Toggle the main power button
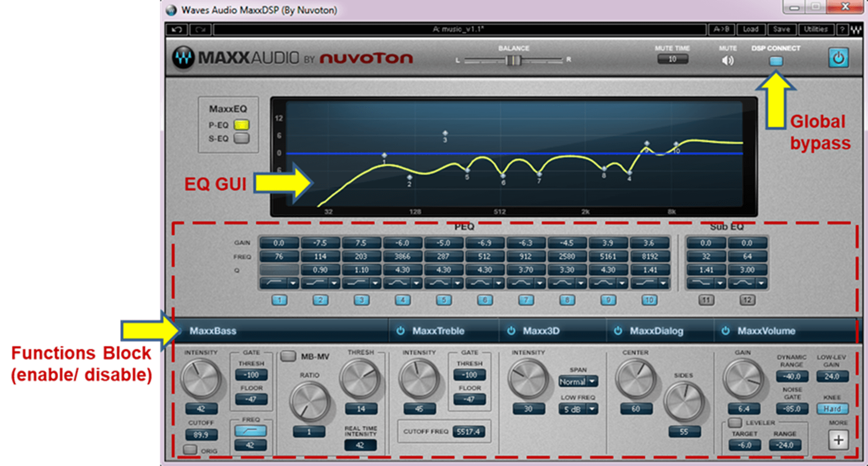Viewport: 868px width, 466px height. [838, 58]
